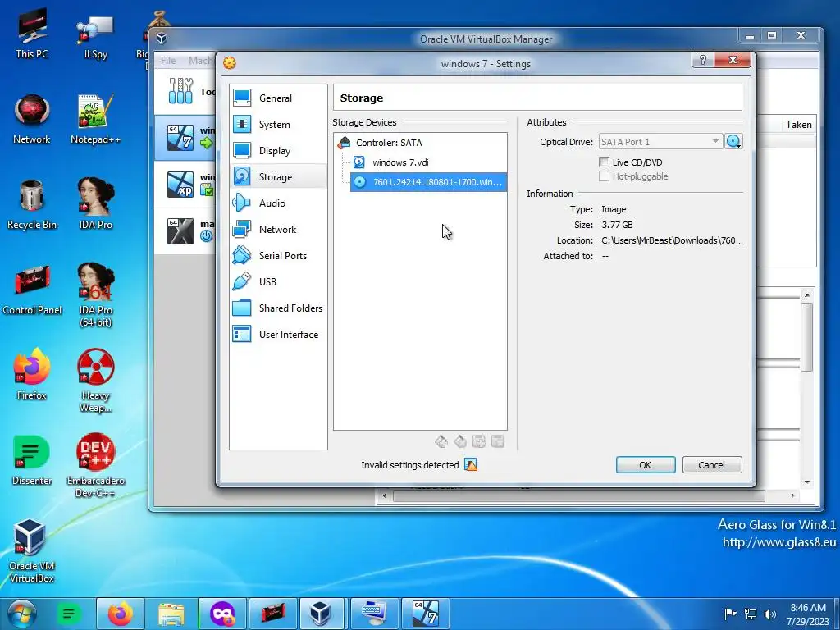This screenshot has height=630, width=840.
Task: Open the Network desktop icon
Action: point(32,119)
